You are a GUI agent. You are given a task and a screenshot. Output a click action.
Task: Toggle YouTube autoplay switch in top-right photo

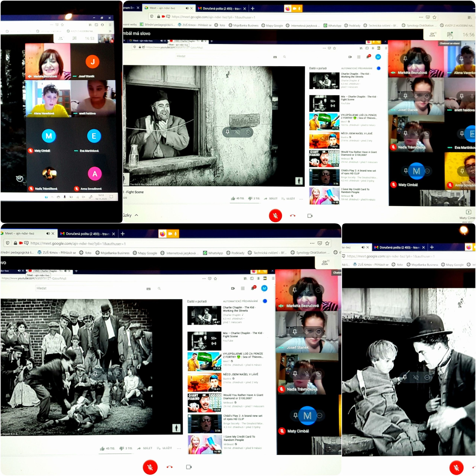pyautogui.click(x=378, y=68)
